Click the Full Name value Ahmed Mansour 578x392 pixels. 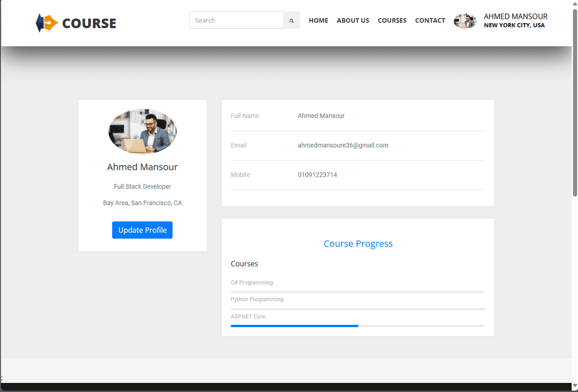click(321, 116)
